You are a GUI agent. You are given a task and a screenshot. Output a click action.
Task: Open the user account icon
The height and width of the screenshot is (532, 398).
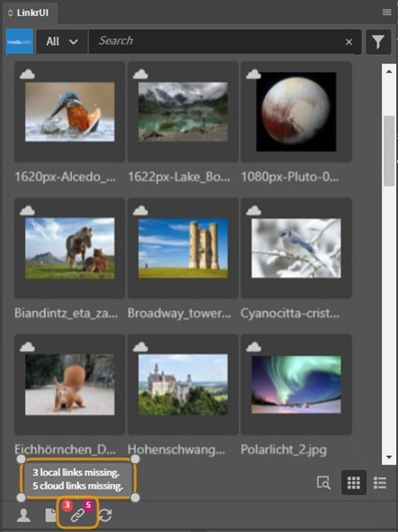point(23,515)
